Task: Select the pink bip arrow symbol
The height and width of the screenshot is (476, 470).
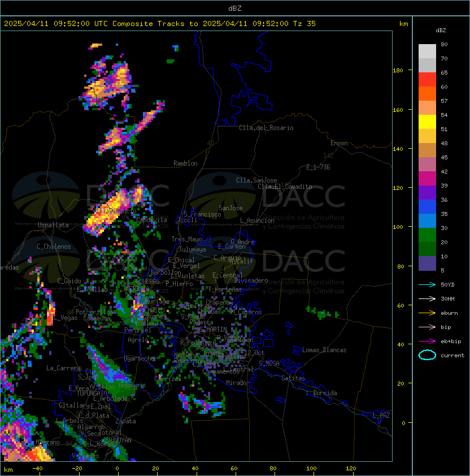Action: [427, 327]
